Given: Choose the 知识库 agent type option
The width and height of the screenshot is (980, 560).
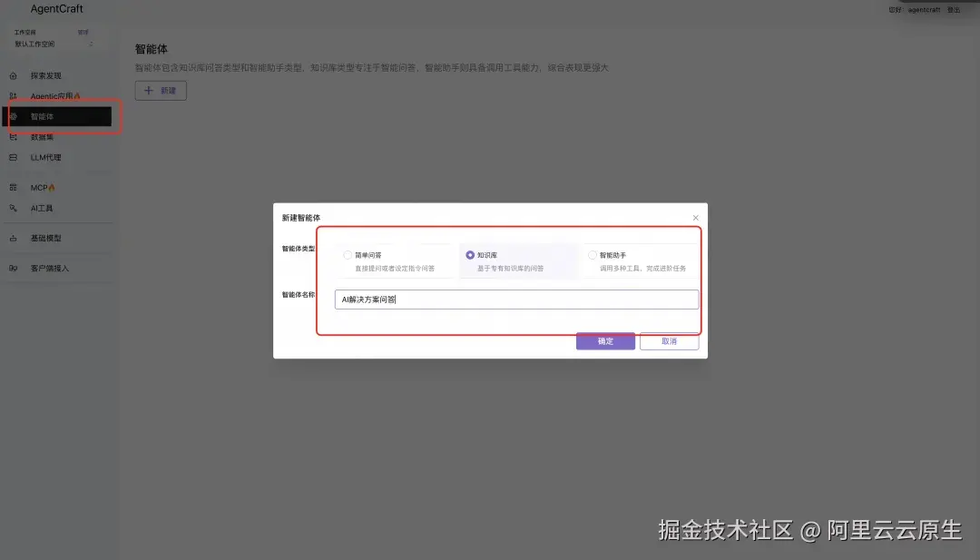Looking at the screenshot, I should click(x=471, y=254).
